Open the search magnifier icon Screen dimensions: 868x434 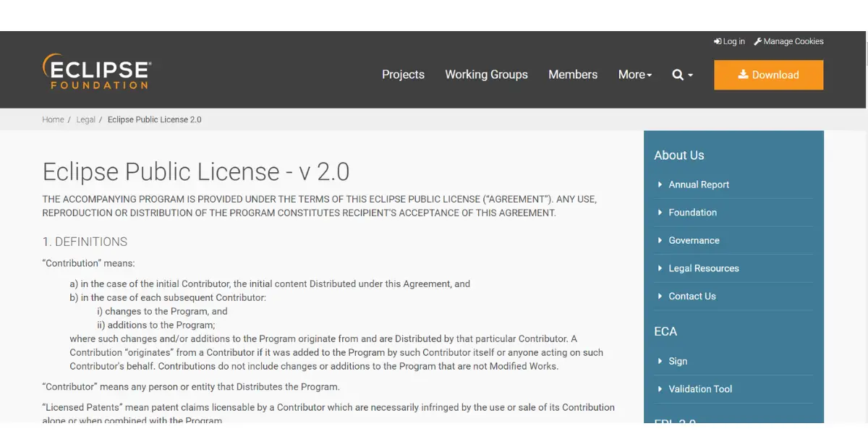(678, 75)
